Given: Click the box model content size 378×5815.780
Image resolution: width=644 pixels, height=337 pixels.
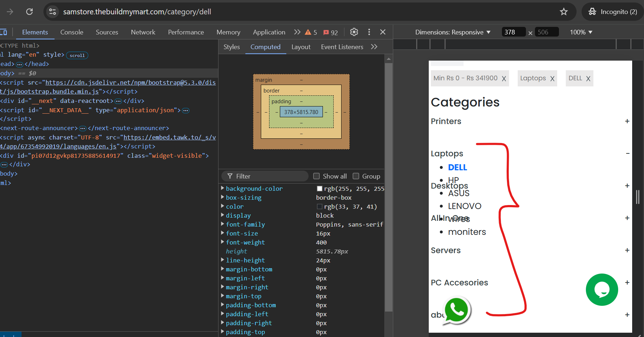Looking at the screenshot, I should [301, 112].
